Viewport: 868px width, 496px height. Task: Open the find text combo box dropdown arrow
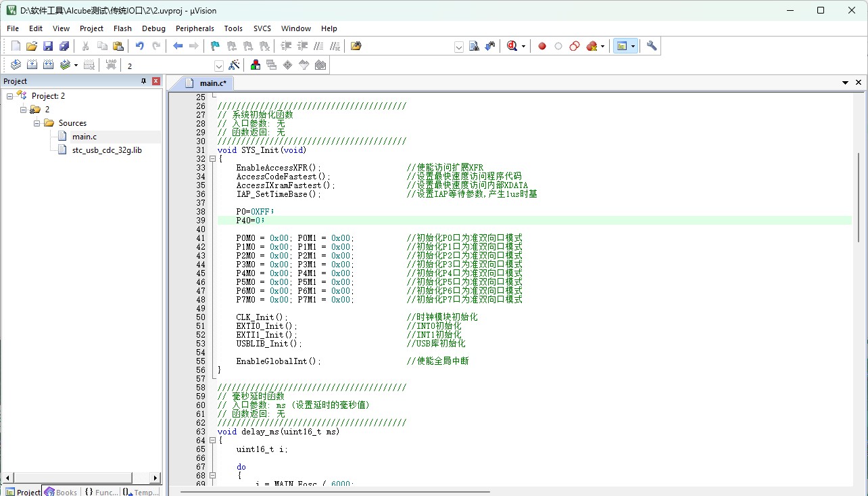tap(459, 47)
